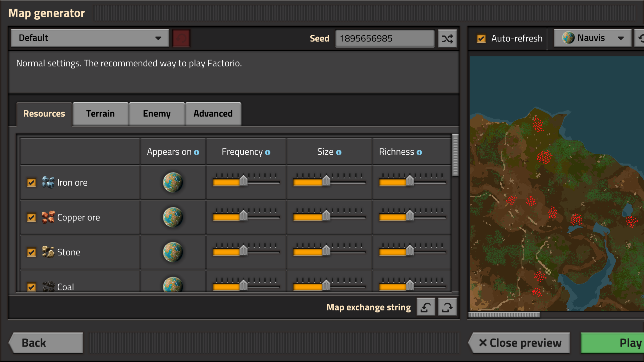Click Nauvis planet icon in Iron ore row
This screenshot has height=362, width=644.
point(173,182)
